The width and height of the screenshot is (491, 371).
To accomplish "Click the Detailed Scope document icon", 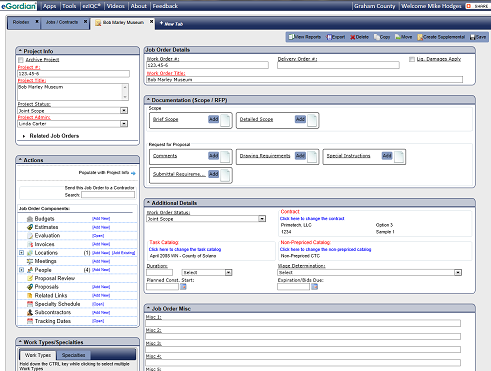I will [x=312, y=120].
